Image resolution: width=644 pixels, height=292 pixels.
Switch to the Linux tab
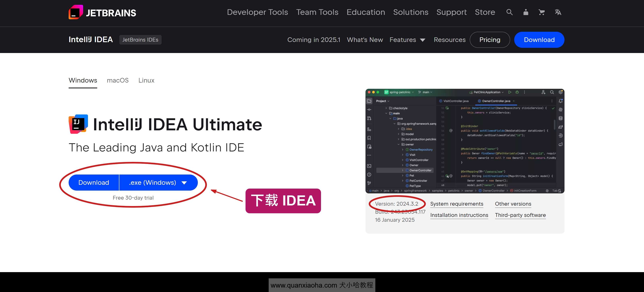pos(146,80)
